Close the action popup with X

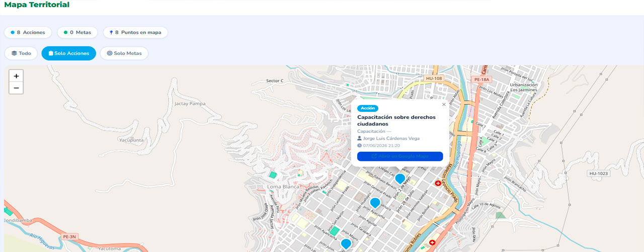(x=444, y=105)
